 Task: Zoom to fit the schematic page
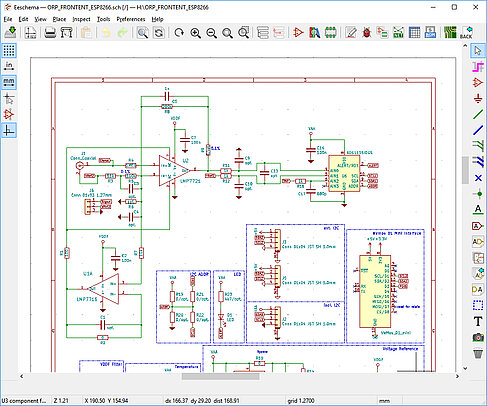point(228,33)
